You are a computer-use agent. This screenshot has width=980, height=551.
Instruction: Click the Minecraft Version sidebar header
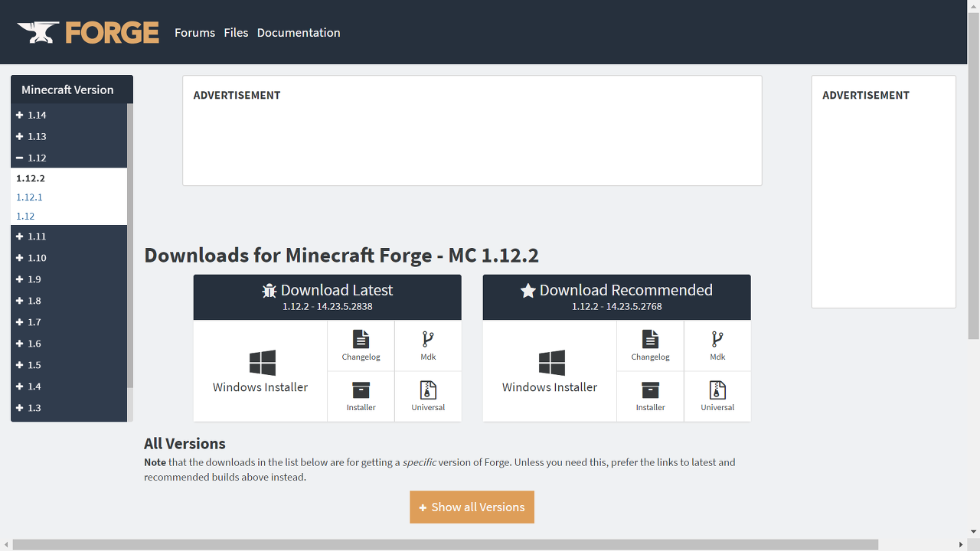click(x=72, y=90)
